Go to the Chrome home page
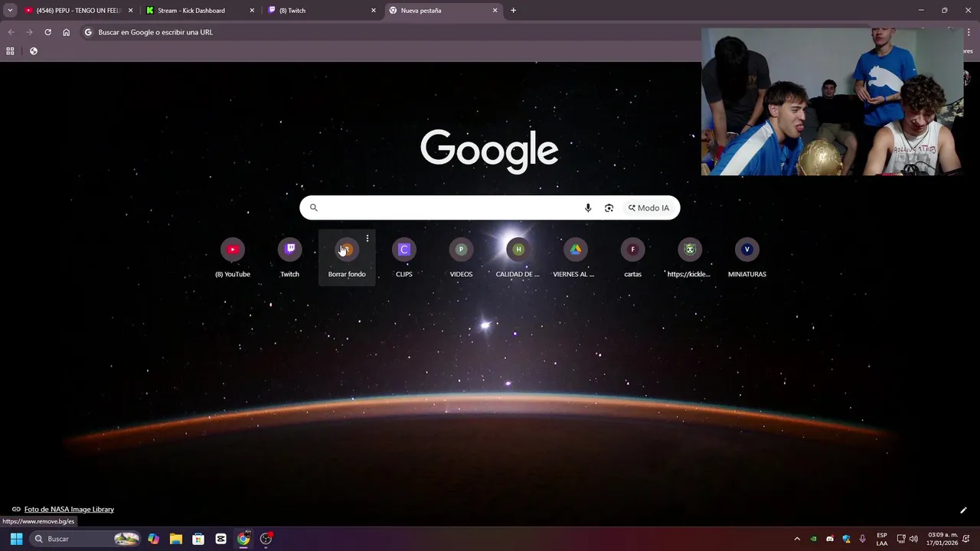Screen dimensions: 980x551 tap(67, 32)
